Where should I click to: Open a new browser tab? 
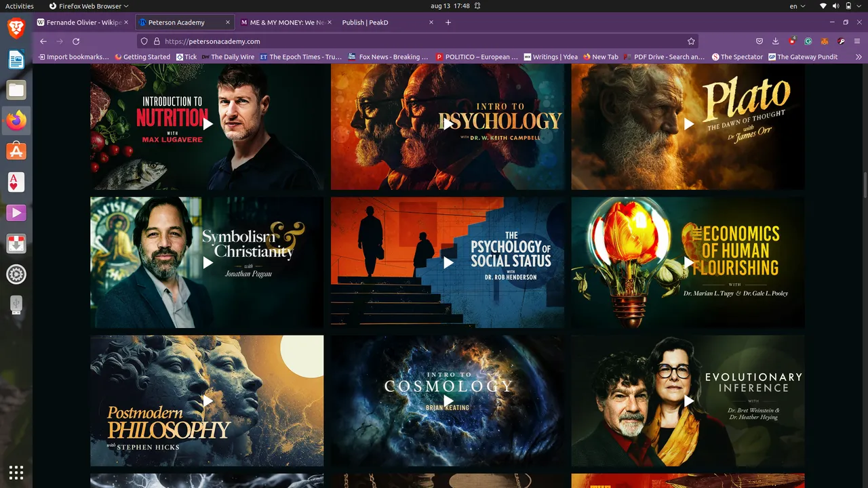click(x=448, y=22)
